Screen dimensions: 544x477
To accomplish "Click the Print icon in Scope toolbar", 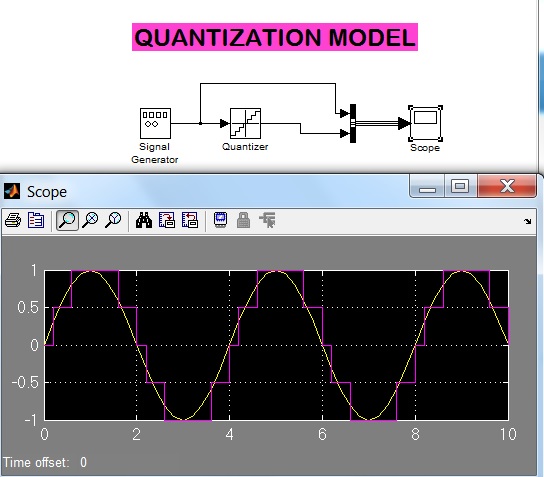I will [13, 220].
